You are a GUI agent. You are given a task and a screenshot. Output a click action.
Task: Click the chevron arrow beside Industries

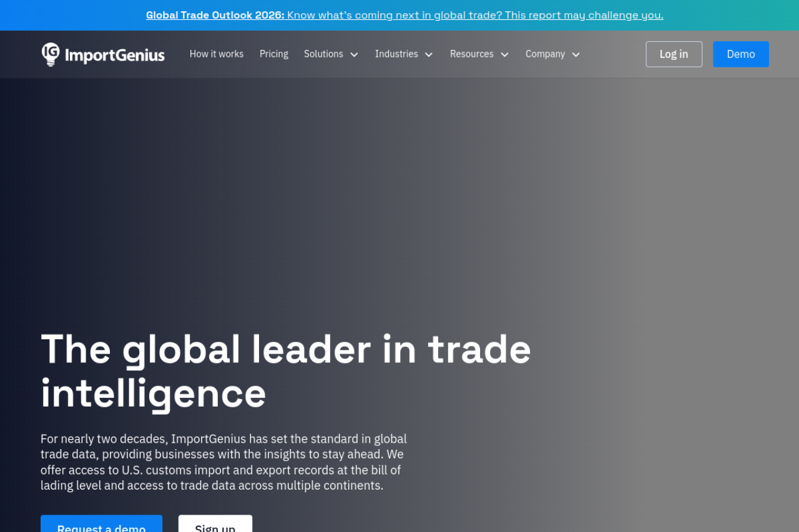click(429, 55)
